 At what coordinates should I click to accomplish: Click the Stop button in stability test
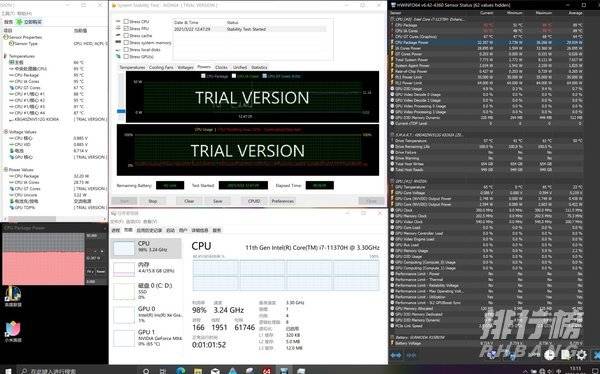(152, 201)
